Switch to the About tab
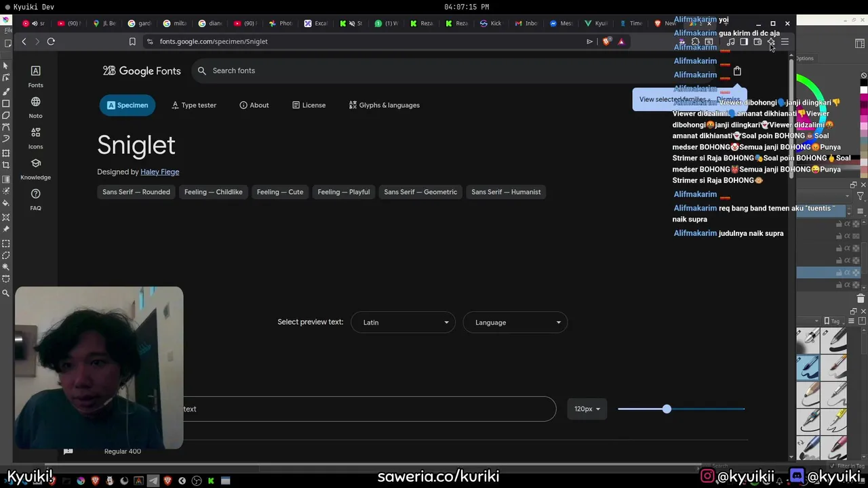The width and height of the screenshot is (868, 488). [254, 105]
